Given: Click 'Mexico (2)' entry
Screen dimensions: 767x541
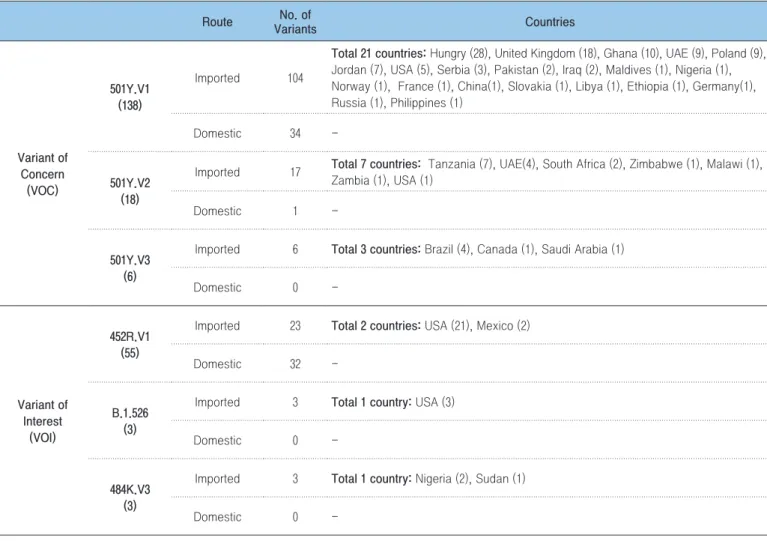Looking at the screenshot, I should tap(503, 326).
